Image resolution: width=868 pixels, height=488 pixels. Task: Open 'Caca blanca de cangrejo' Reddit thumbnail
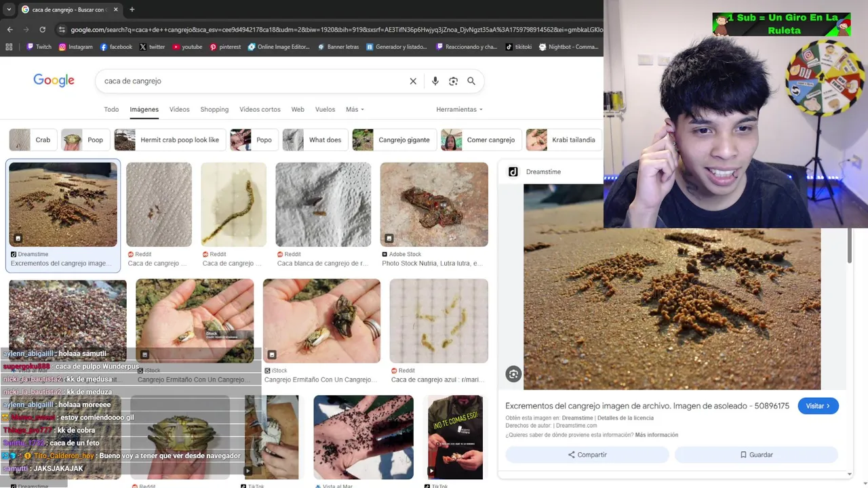(323, 204)
